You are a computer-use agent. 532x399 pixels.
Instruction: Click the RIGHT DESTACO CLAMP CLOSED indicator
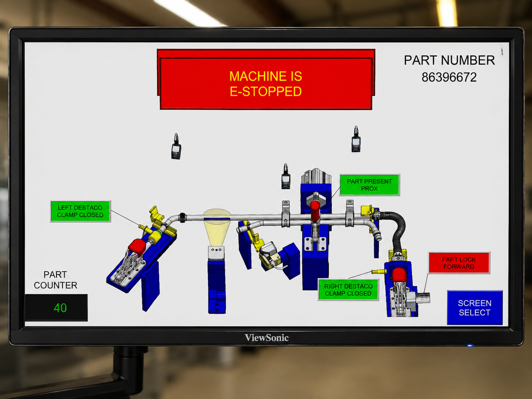[348, 290]
